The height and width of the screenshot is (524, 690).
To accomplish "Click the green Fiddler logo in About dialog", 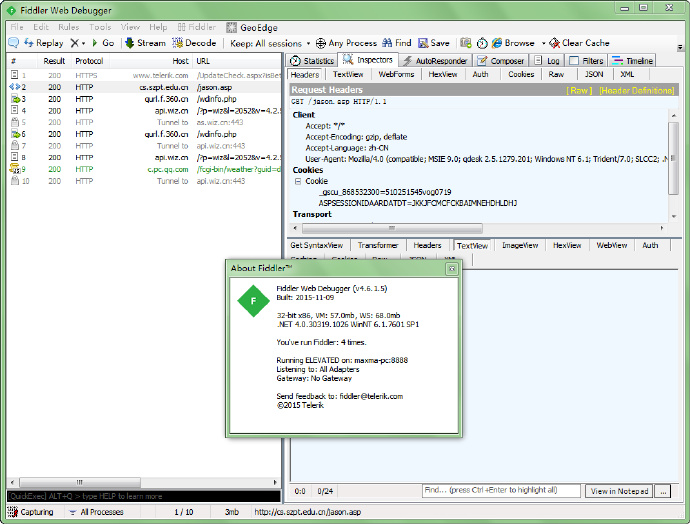I will 253,301.
